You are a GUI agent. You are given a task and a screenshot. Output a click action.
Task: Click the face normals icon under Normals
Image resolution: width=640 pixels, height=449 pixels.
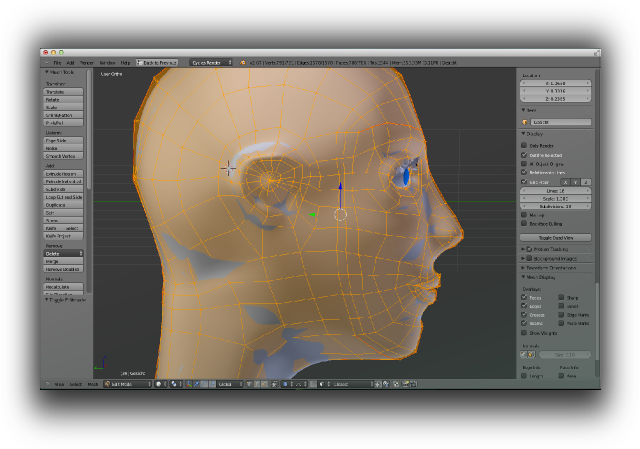tap(532, 353)
